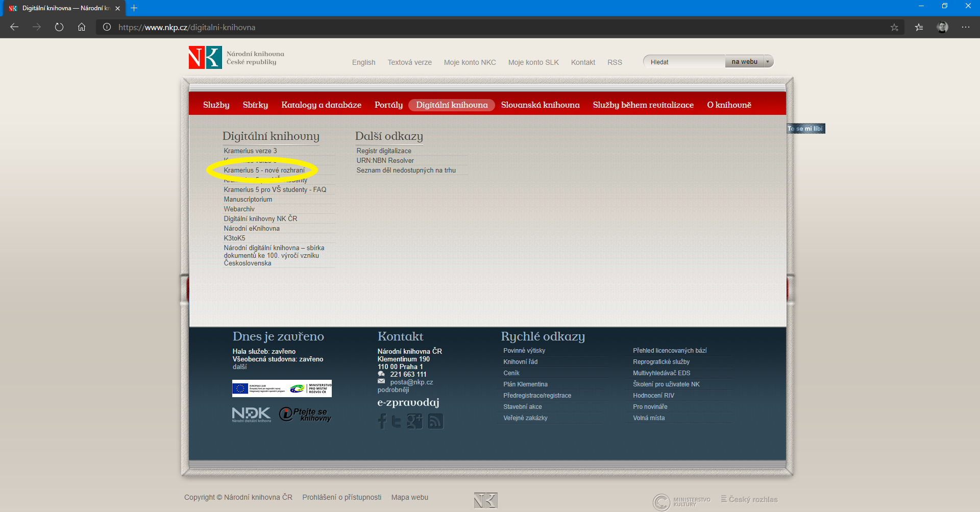The image size is (980, 512).
Task: Click the Hledat search input field
Action: pos(684,62)
